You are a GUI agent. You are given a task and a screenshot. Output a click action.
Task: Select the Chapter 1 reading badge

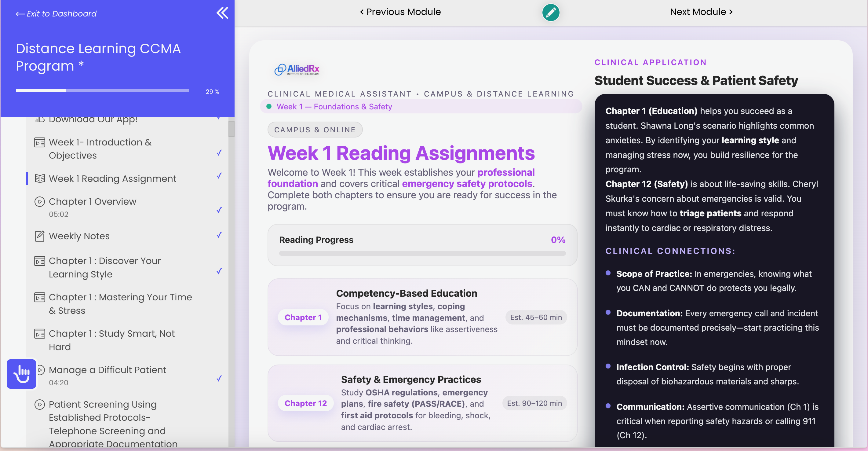(x=303, y=317)
